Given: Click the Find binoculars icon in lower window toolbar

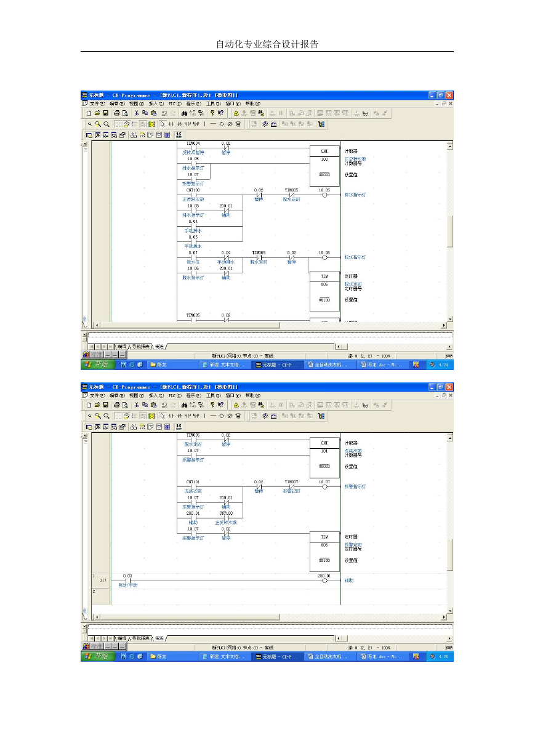Looking at the screenshot, I should click(184, 405).
